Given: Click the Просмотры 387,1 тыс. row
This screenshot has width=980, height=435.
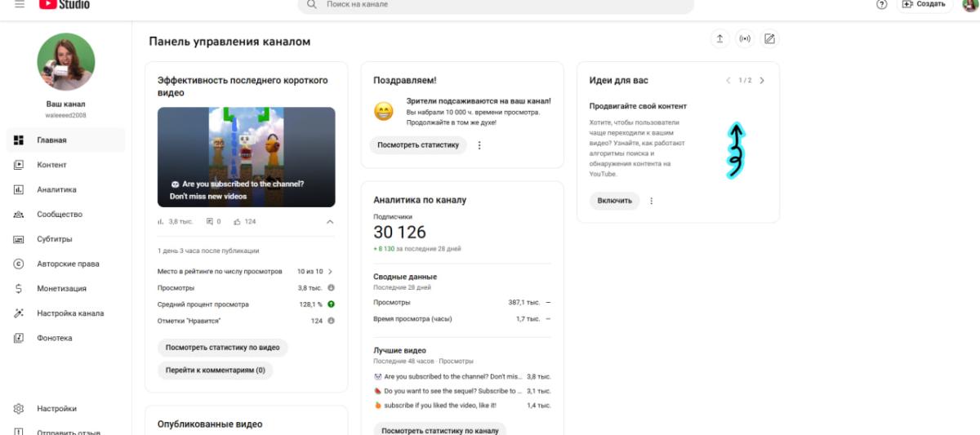Looking at the screenshot, I should click(x=462, y=302).
